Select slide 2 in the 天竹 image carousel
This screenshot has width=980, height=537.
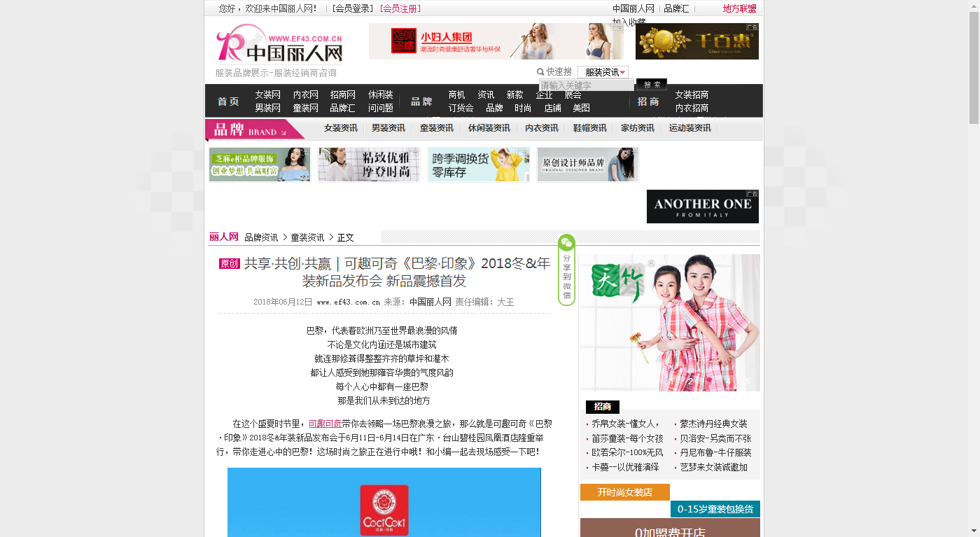pyautogui.click(x=690, y=381)
